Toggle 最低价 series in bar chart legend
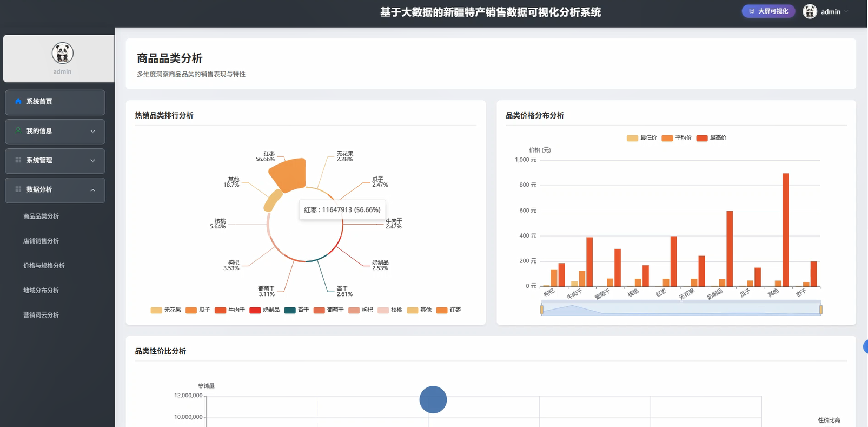 click(x=642, y=138)
